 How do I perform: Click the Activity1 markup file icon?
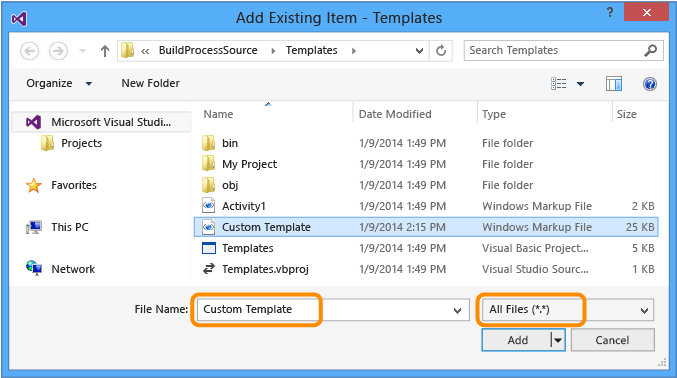coord(209,206)
